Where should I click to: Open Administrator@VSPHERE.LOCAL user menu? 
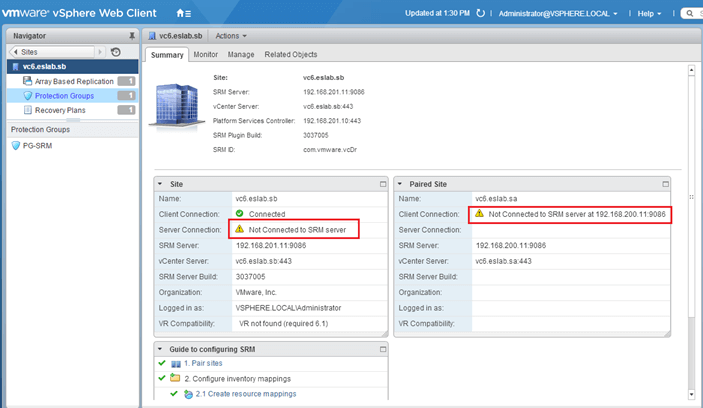coord(557,14)
